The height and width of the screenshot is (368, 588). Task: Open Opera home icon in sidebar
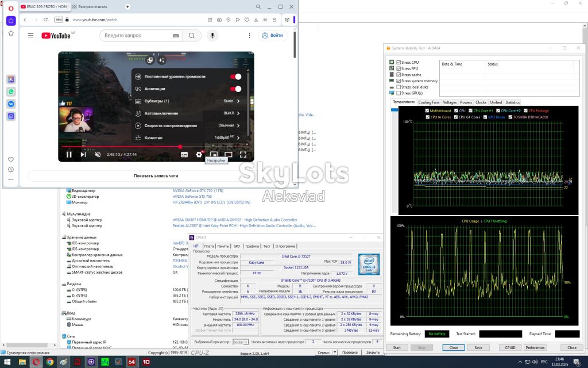coord(11,21)
